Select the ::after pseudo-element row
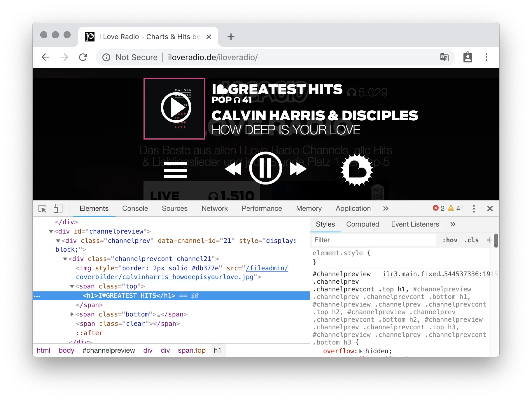 (x=89, y=333)
